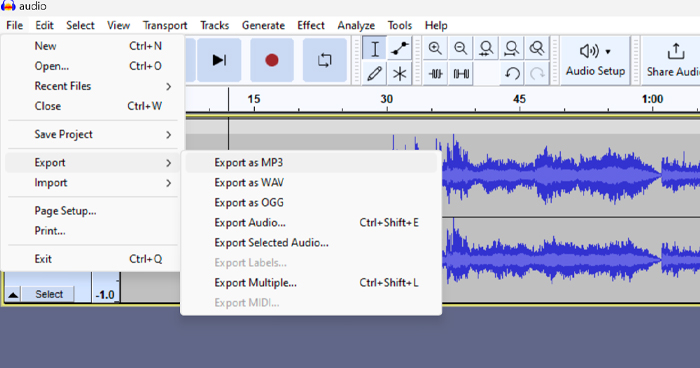Viewport: 700px width, 368px height.
Task: Open the View menu
Action: pos(118,25)
